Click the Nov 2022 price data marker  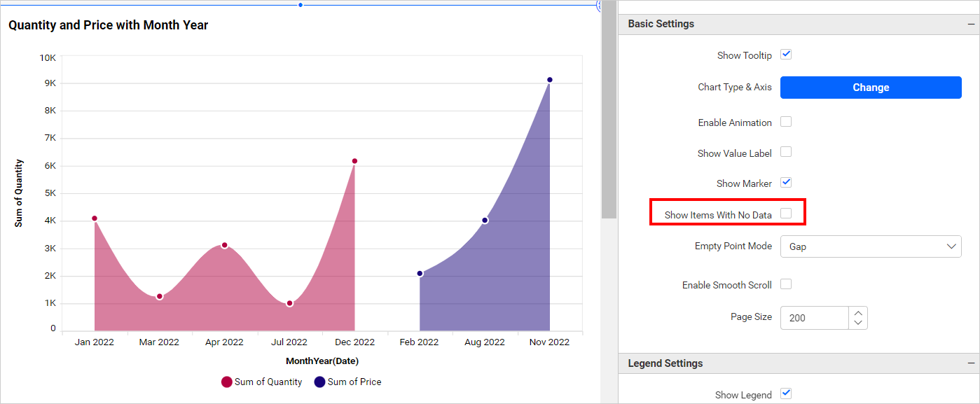click(x=550, y=80)
